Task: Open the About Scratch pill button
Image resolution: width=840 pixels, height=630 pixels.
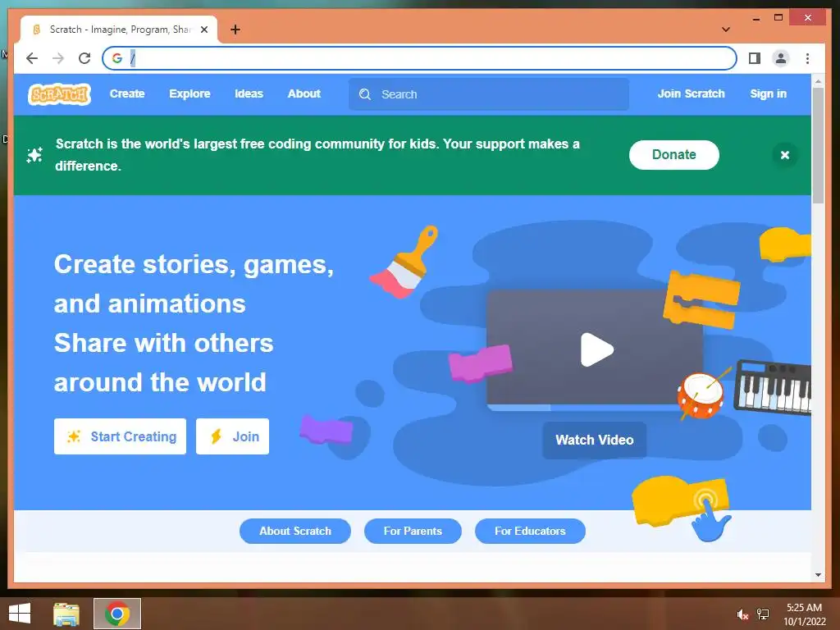Action: (x=295, y=531)
